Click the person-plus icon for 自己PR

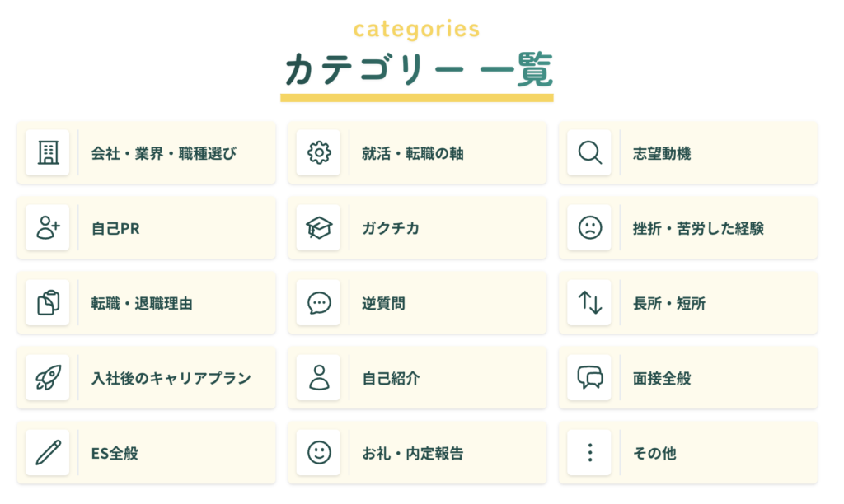click(48, 228)
